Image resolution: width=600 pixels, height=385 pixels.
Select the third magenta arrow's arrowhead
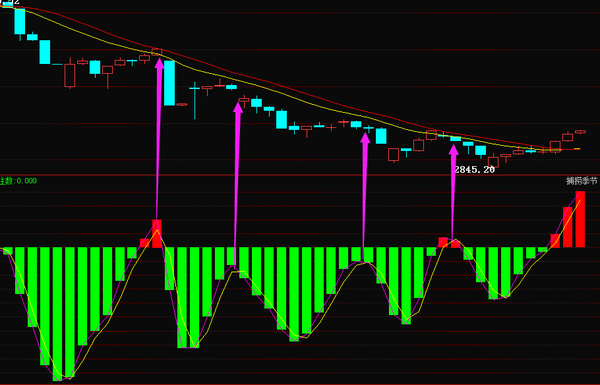[365, 138]
